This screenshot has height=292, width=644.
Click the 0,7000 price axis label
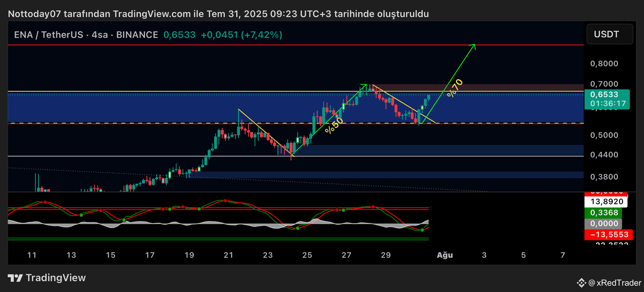(604, 84)
